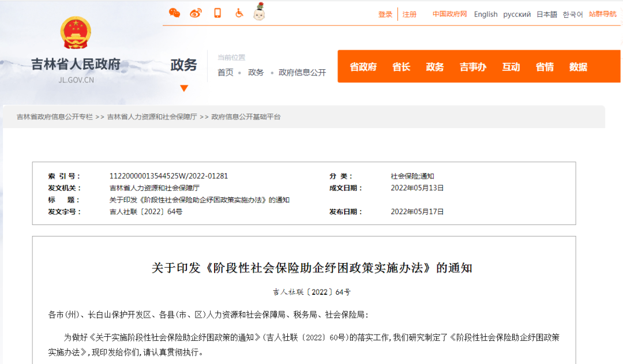Click the WeChat icon in top bar
The width and height of the screenshot is (623, 364).
pyautogui.click(x=174, y=13)
